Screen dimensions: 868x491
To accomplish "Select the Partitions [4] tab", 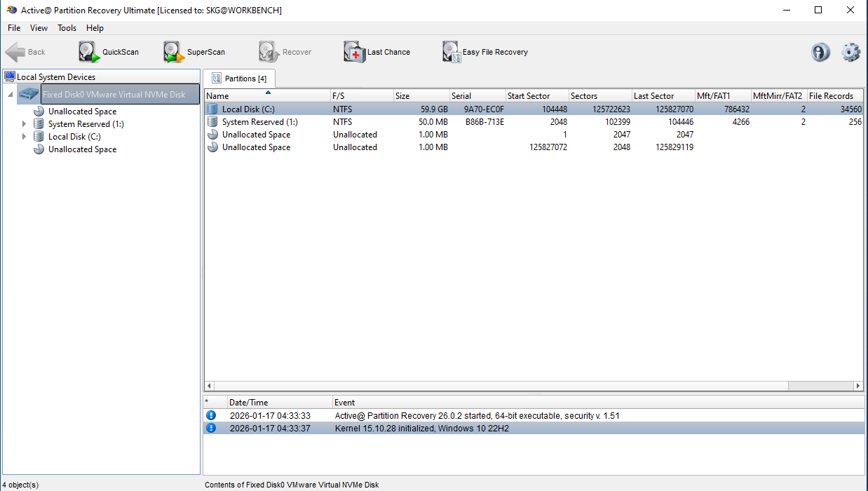I will (x=240, y=79).
